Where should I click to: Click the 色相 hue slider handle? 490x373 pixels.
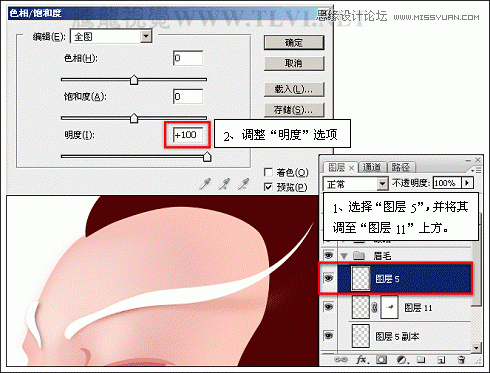tap(134, 80)
